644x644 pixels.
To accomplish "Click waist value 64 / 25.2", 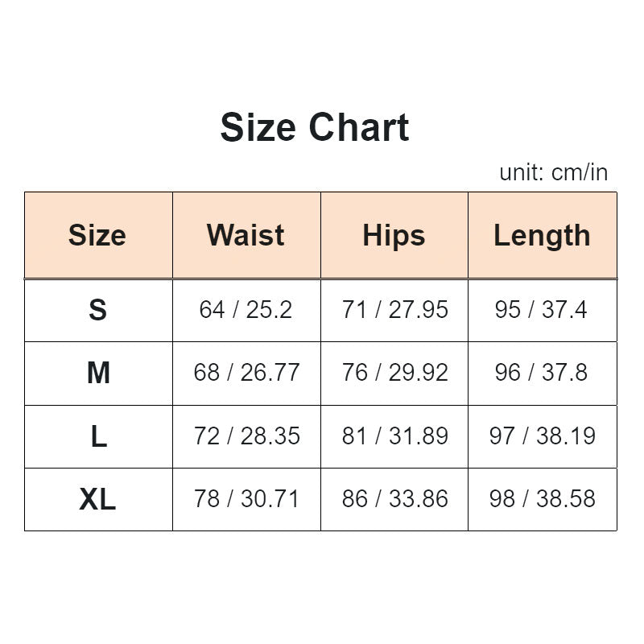I will (x=246, y=310).
